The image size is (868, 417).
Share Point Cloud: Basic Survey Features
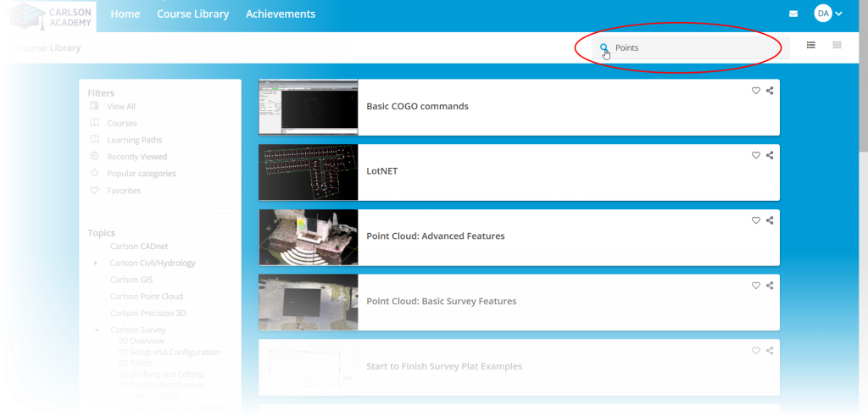point(770,286)
